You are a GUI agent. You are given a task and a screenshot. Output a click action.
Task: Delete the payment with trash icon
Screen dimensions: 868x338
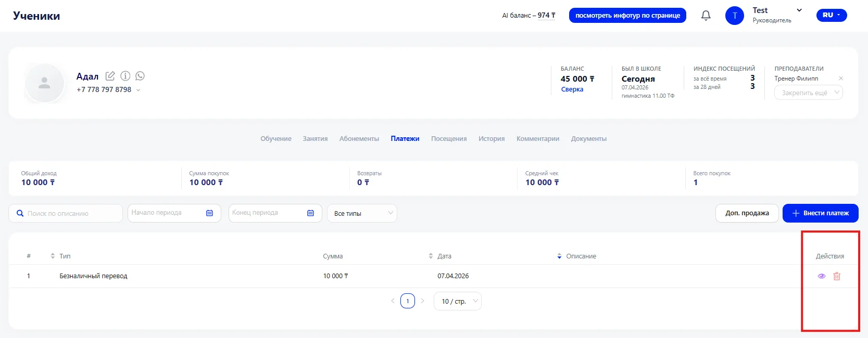[x=837, y=276]
